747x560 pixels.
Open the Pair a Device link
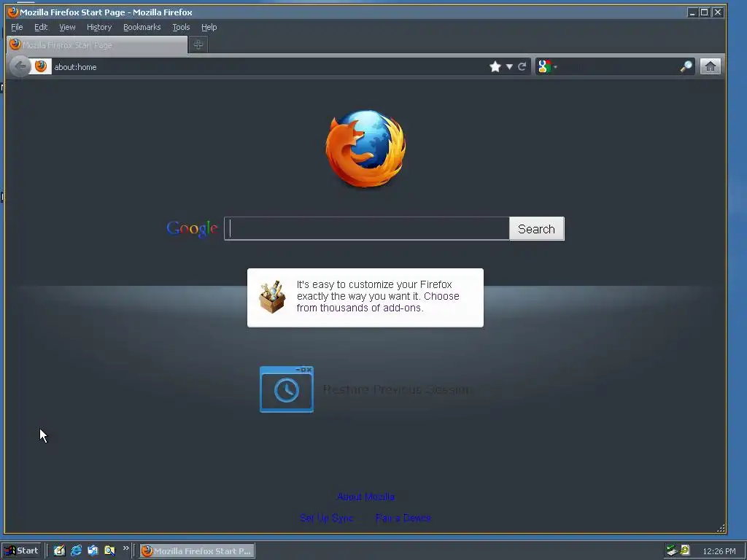[403, 518]
